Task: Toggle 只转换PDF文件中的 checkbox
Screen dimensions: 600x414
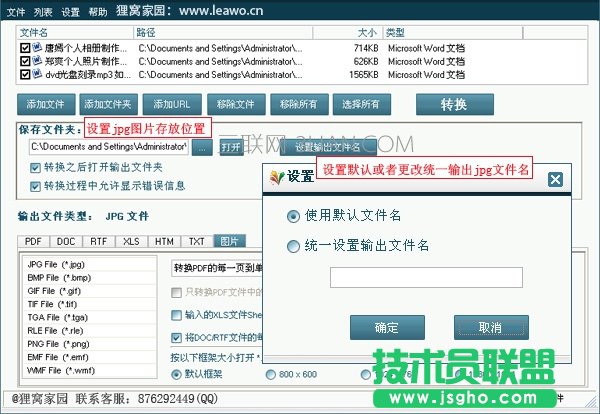Action: 176,293
